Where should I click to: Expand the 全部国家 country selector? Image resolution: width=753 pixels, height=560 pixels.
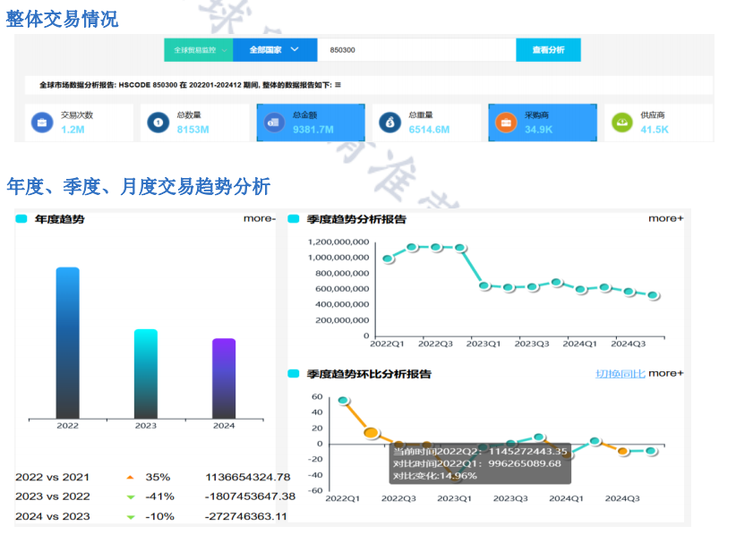(273, 50)
